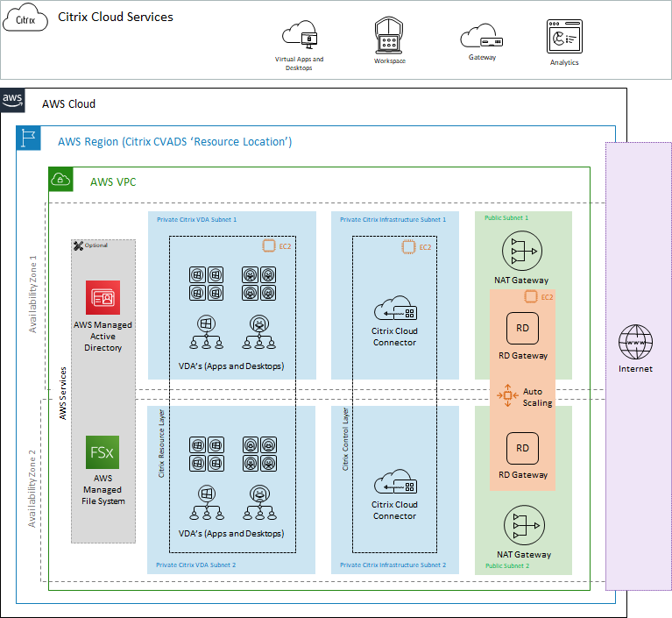
Task: Select the FSx file system icon
Action: click(103, 452)
